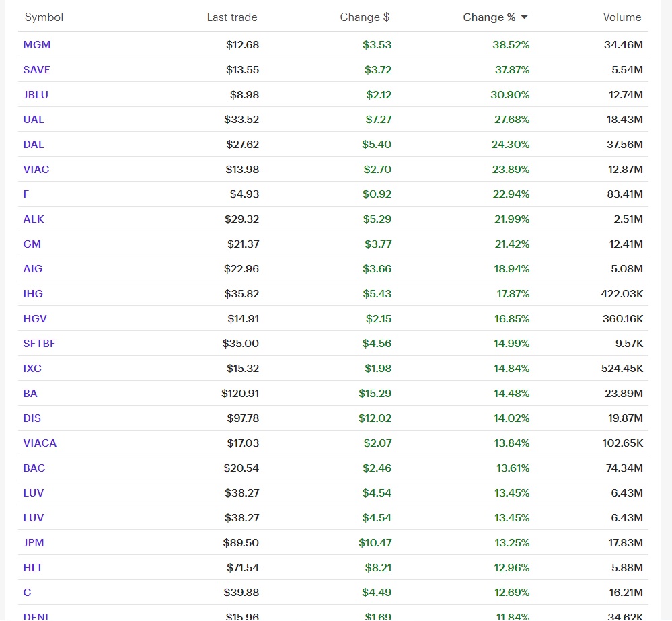Sort by Change $ column header

pos(365,17)
